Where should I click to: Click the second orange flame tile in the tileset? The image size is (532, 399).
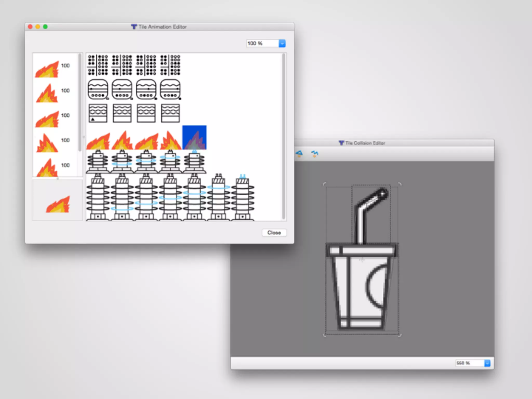(x=122, y=140)
